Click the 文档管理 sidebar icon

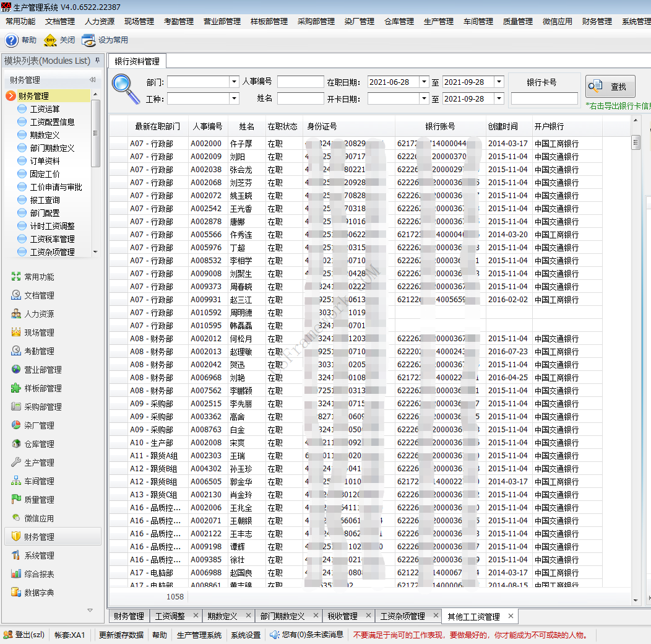(15, 295)
